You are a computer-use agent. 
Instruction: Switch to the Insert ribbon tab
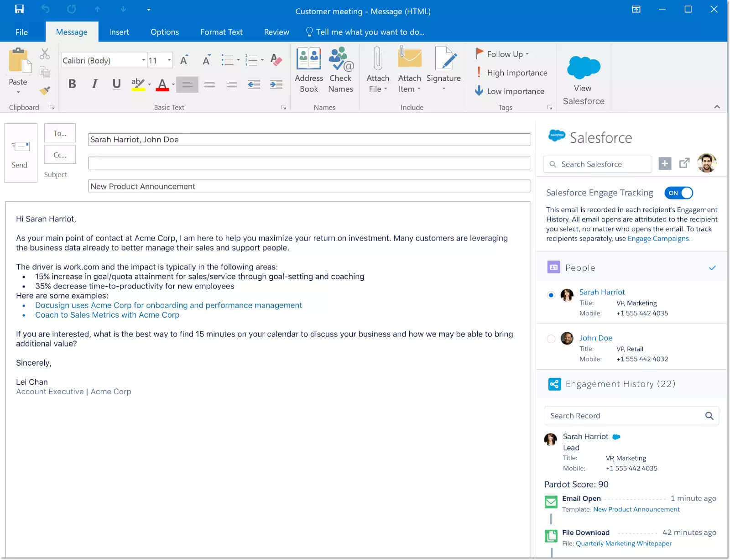pos(119,32)
